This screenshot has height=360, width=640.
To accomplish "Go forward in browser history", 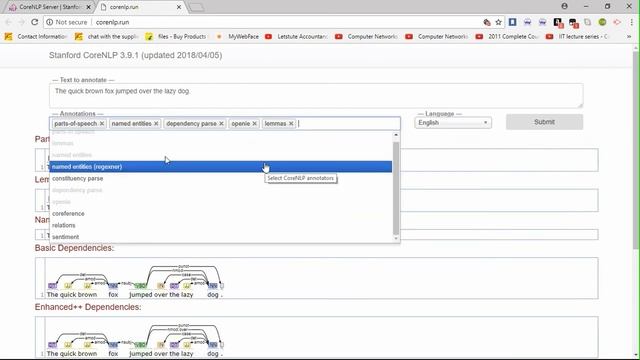I will 21,22.
